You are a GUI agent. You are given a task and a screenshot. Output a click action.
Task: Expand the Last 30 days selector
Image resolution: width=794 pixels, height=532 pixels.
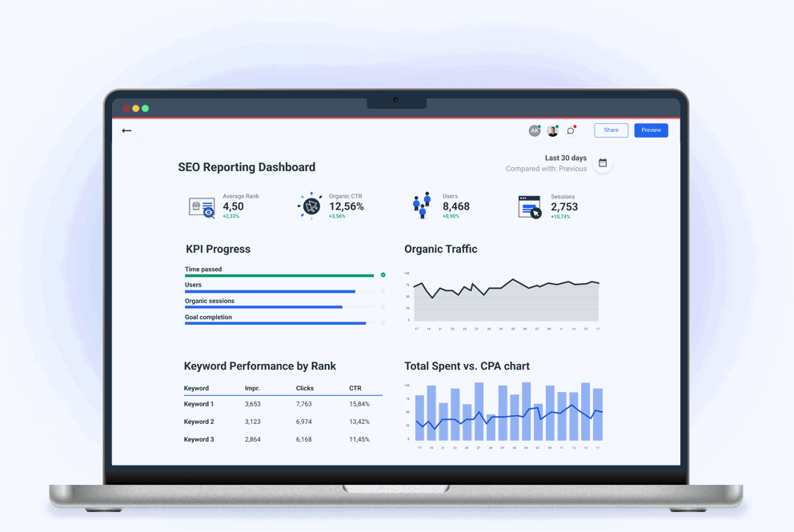(565, 158)
